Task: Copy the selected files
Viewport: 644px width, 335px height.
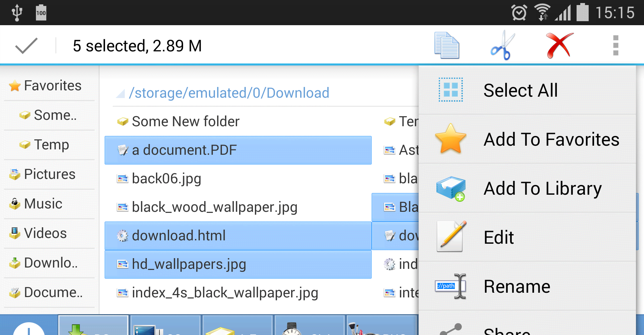Action: click(447, 46)
